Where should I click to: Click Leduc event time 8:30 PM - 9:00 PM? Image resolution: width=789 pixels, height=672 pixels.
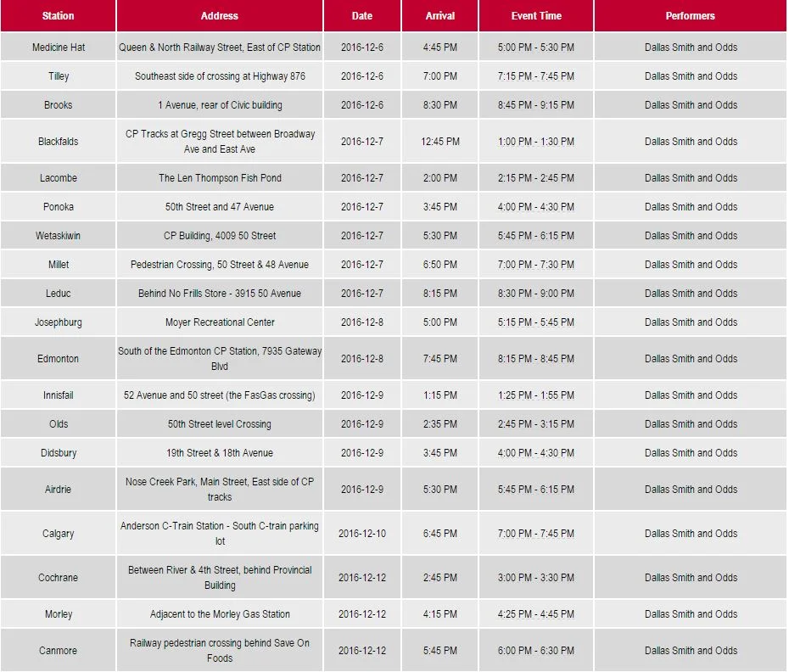click(x=536, y=293)
